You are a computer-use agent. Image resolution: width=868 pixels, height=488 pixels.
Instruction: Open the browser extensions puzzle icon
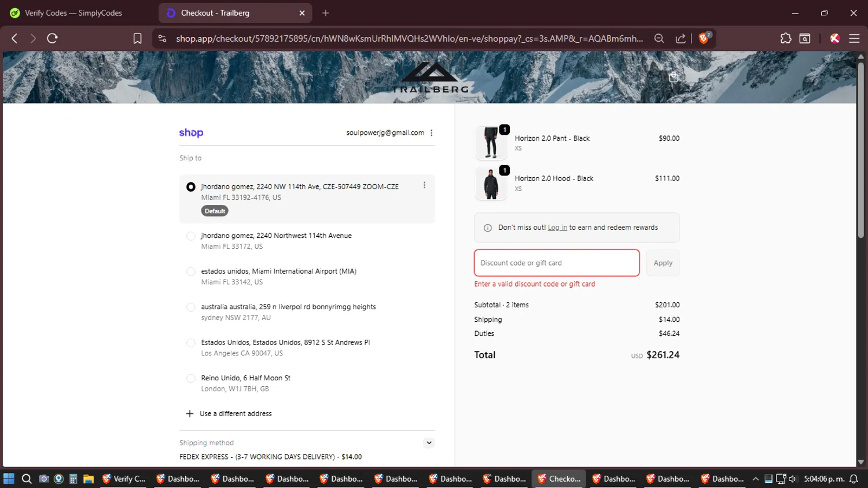coord(785,38)
